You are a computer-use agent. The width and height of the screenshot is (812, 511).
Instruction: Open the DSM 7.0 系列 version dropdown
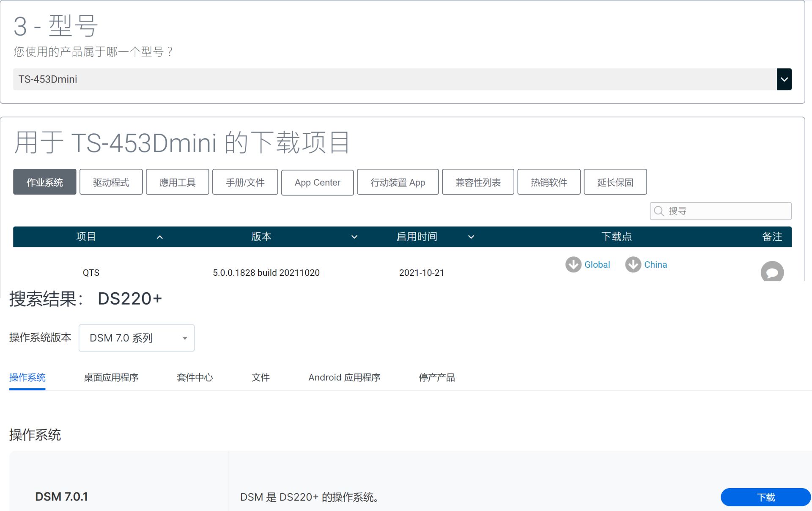(x=137, y=338)
